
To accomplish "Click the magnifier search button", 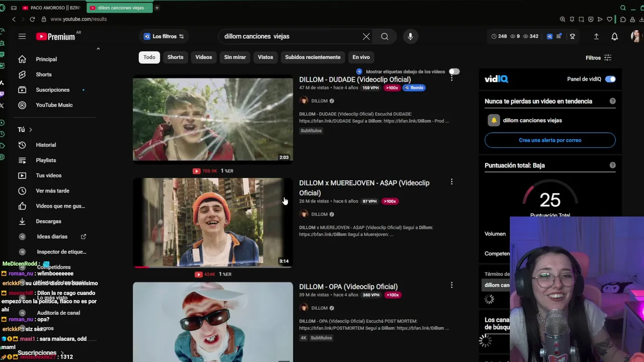I will point(384,36).
